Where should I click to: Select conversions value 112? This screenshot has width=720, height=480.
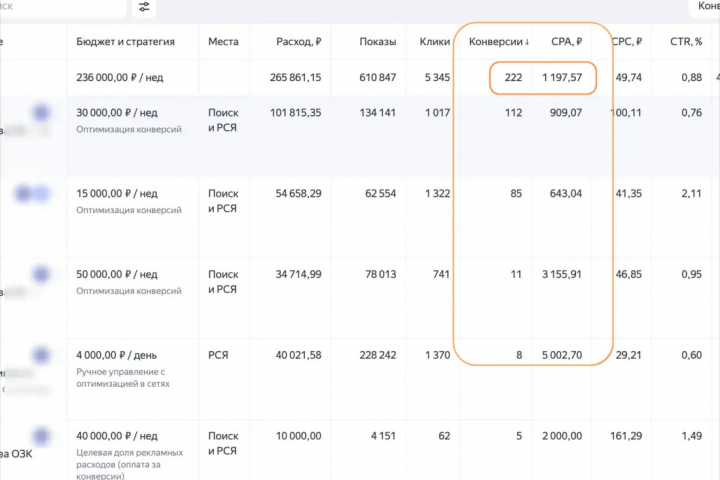pyautogui.click(x=513, y=113)
